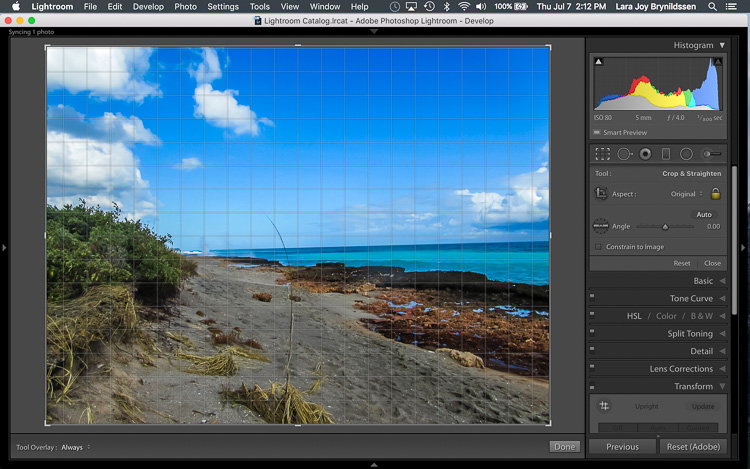The image size is (750, 469).
Task: Open the Develop menu
Action: (x=148, y=7)
